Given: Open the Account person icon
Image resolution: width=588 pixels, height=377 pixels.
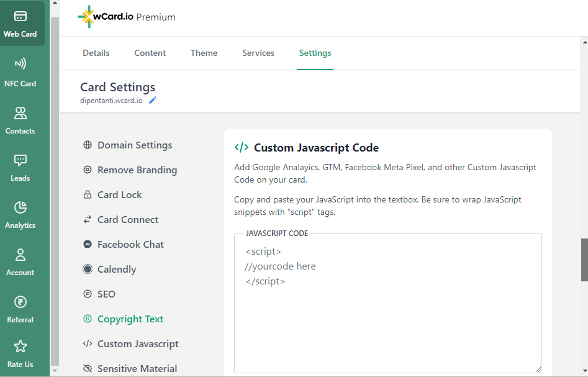Looking at the screenshot, I should pyautogui.click(x=20, y=255).
